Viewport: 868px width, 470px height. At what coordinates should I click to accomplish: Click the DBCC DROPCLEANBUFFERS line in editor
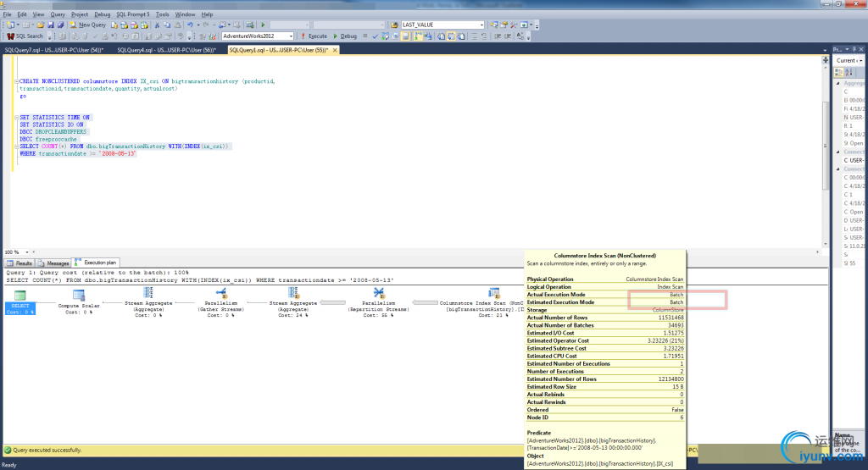(53, 132)
